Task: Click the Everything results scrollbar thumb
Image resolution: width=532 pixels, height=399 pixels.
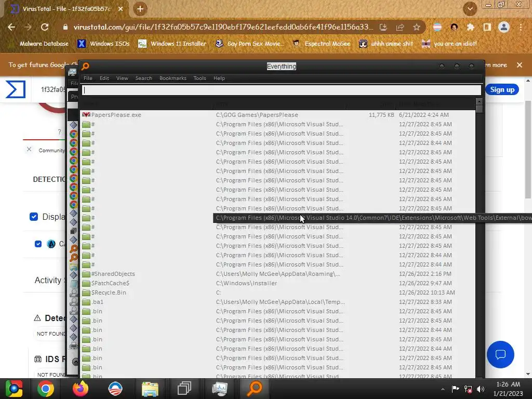Action: 479,109
